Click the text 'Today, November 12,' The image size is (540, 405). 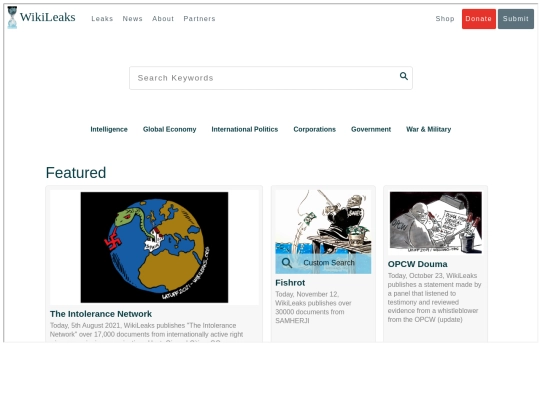pyautogui.click(x=307, y=294)
